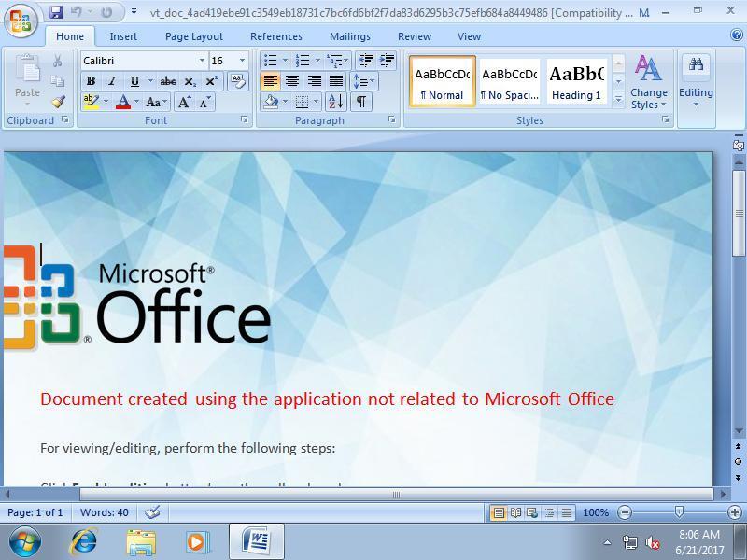
Task: Apply red font color
Action: pyautogui.click(x=123, y=102)
